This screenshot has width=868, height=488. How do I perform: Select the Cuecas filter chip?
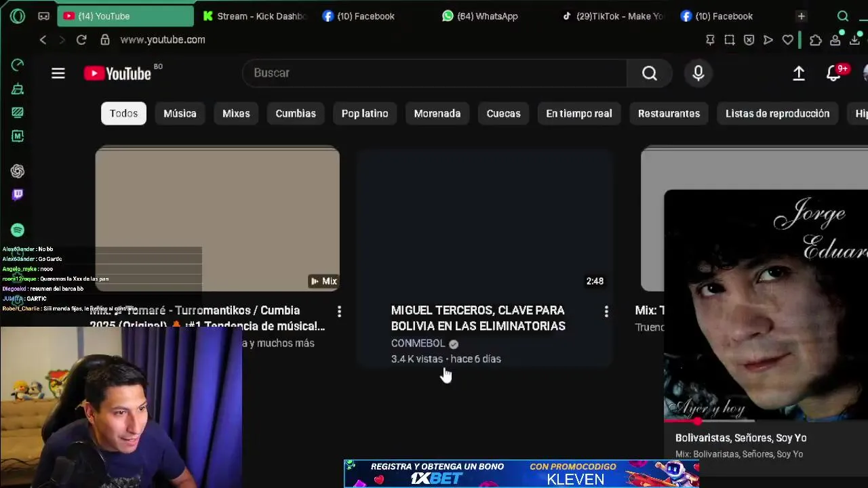(x=503, y=113)
